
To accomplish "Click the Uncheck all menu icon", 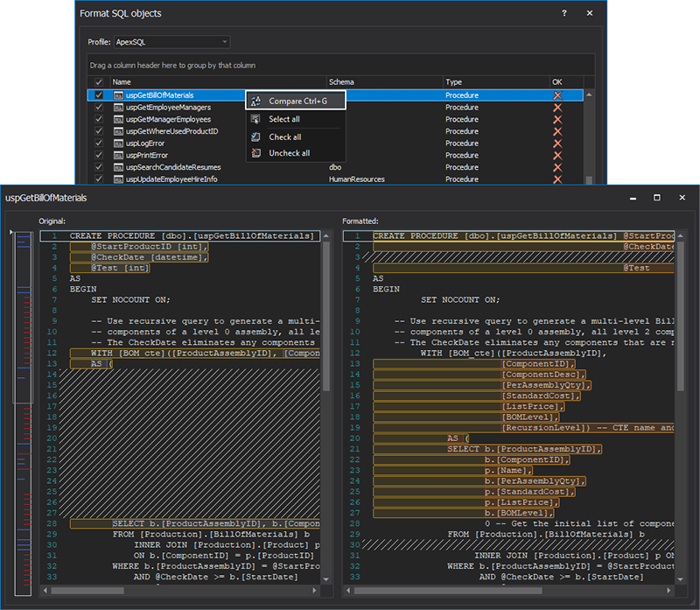I will click(x=255, y=153).
